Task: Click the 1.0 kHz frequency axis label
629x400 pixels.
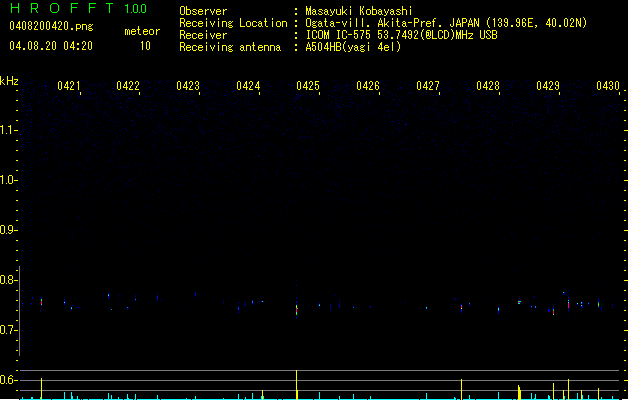Action: [8, 180]
